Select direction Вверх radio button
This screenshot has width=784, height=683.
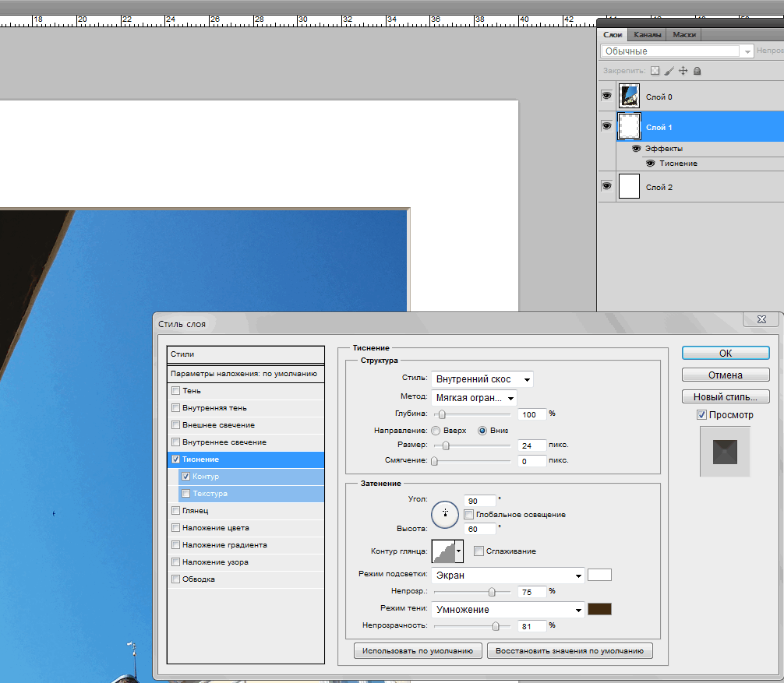point(436,431)
